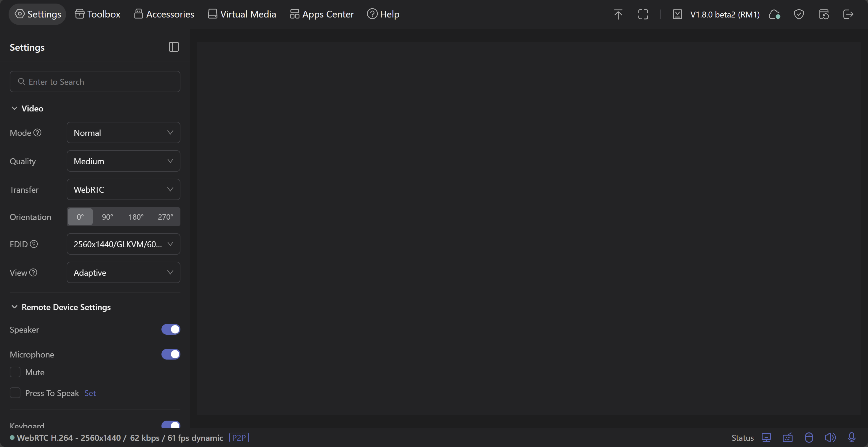Collapse the Video section chevron
Screen dimensions: 868x447
point(14,108)
